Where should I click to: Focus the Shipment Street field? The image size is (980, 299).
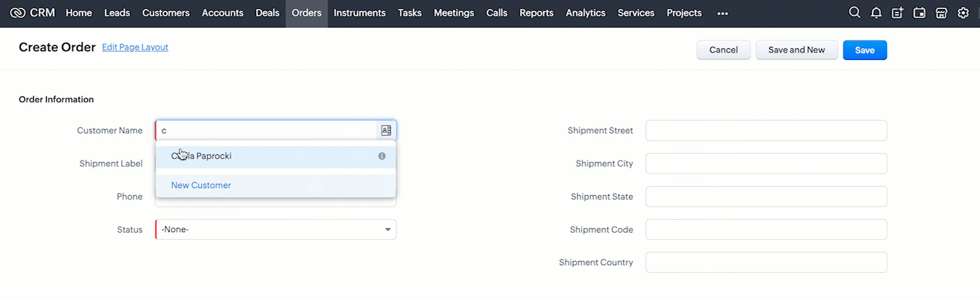(x=766, y=130)
